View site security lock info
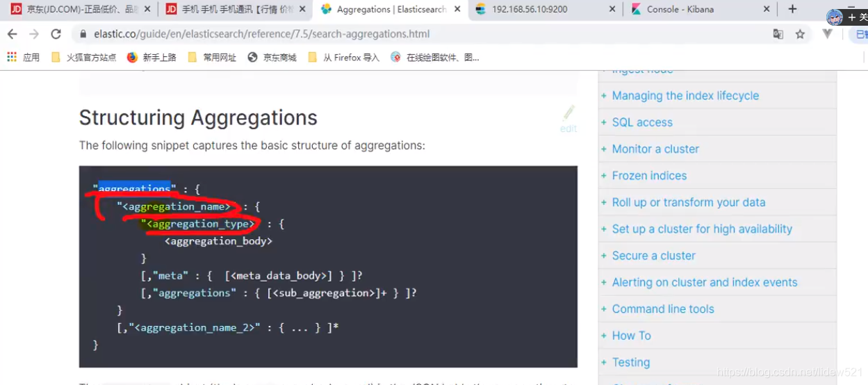This screenshot has width=868, height=385. (x=83, y=34)
